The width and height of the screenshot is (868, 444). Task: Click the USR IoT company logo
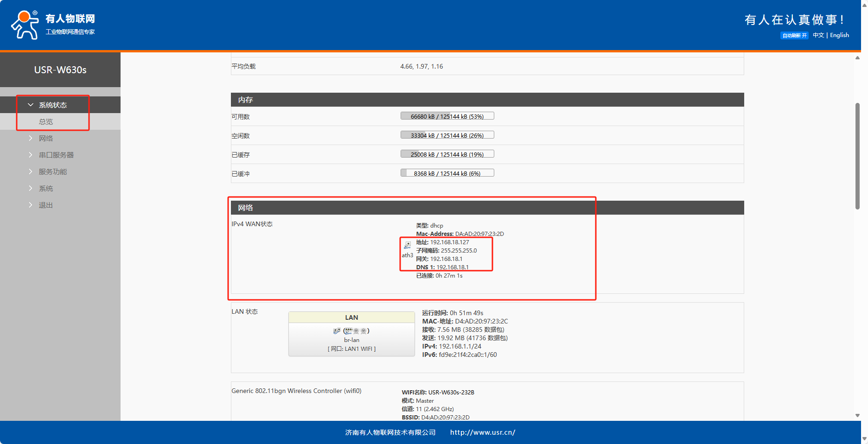pos(53,25)
